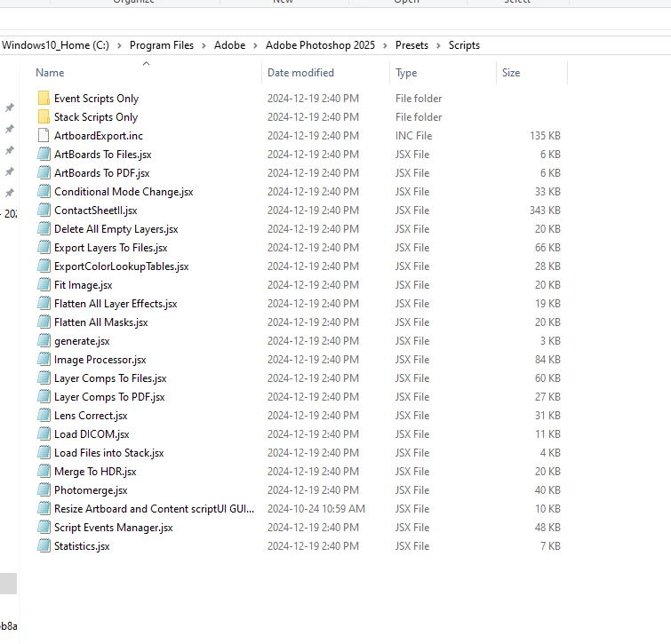The image size is (671, 644).
Task: Click the Load Files into Stack.jsx icon
Action: tap(44, 453)
